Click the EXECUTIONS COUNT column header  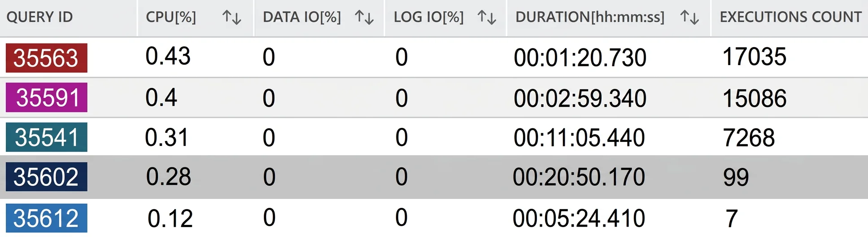(790, 17)
